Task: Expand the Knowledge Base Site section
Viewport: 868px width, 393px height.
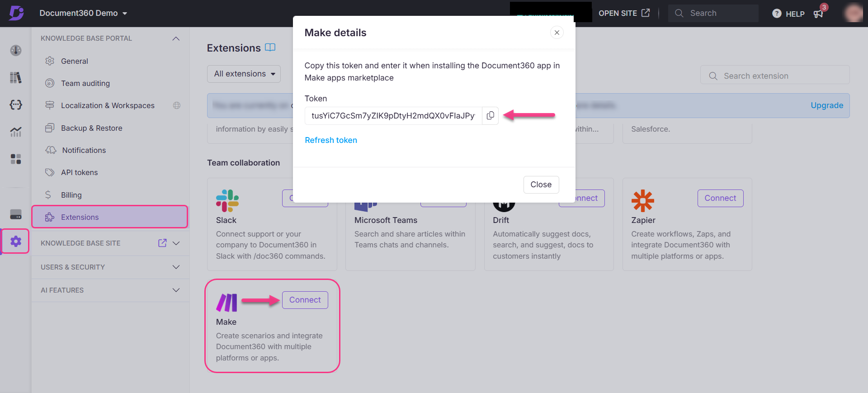Action: coord(176,243)
